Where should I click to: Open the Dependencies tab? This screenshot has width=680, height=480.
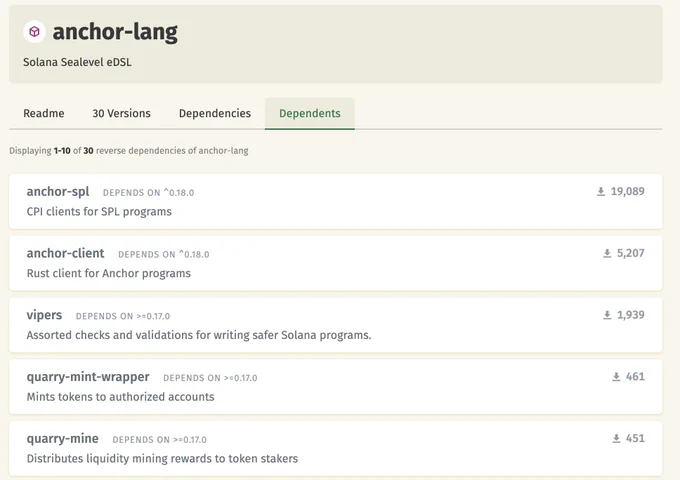tap(215, 113)
